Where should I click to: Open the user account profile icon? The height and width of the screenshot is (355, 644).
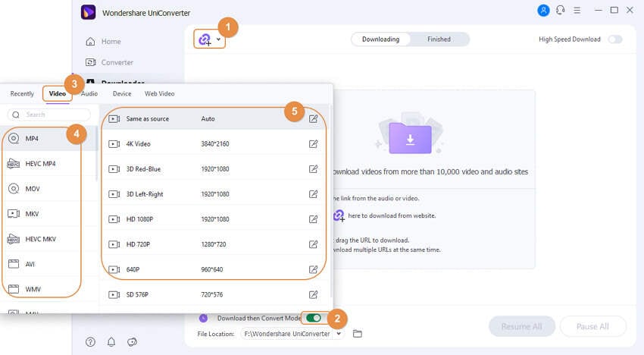coord(543,11)
